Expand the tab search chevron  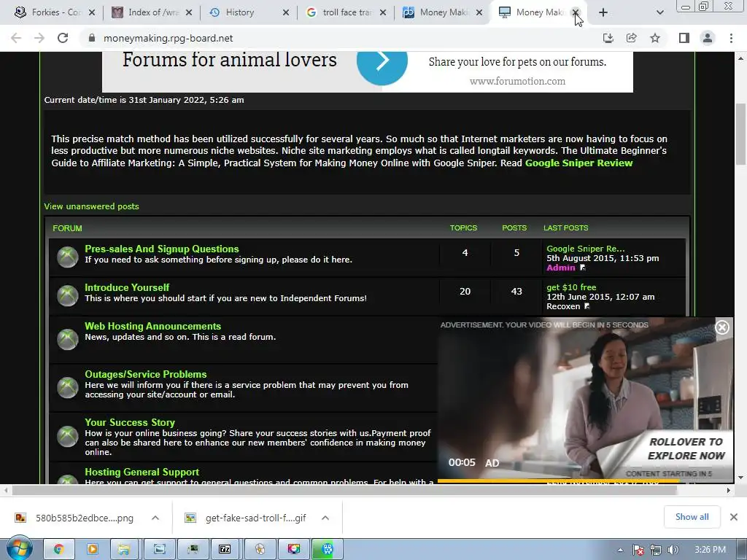point(659,12)
